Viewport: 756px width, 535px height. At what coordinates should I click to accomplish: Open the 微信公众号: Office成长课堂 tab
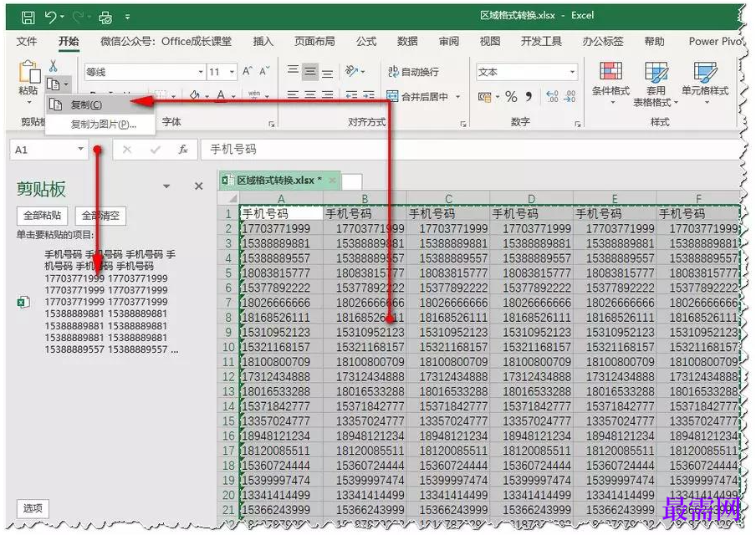tap(166, 42)
